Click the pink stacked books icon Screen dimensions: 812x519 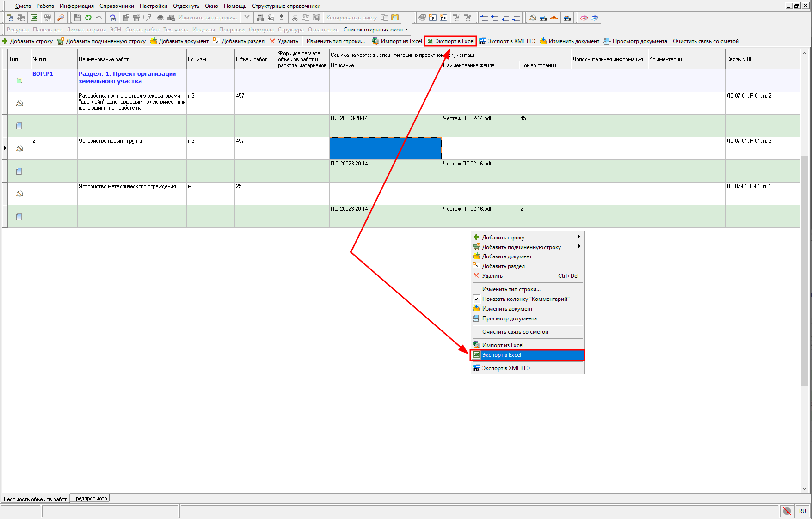584,18
